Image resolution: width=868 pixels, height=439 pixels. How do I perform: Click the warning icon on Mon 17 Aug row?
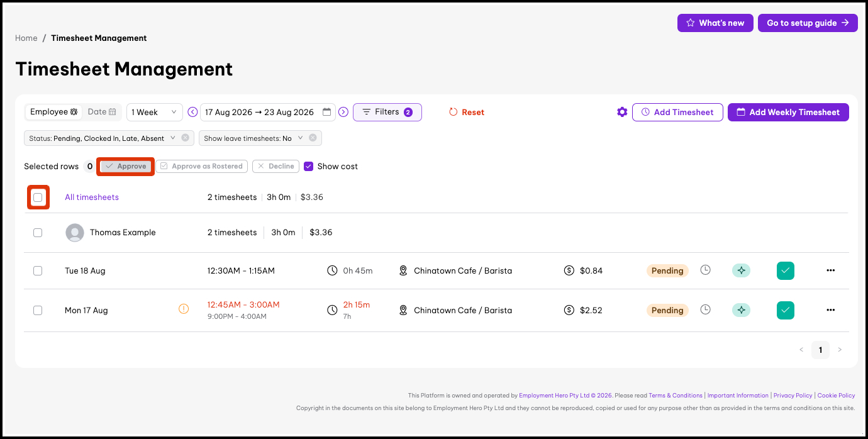[184, 309]
